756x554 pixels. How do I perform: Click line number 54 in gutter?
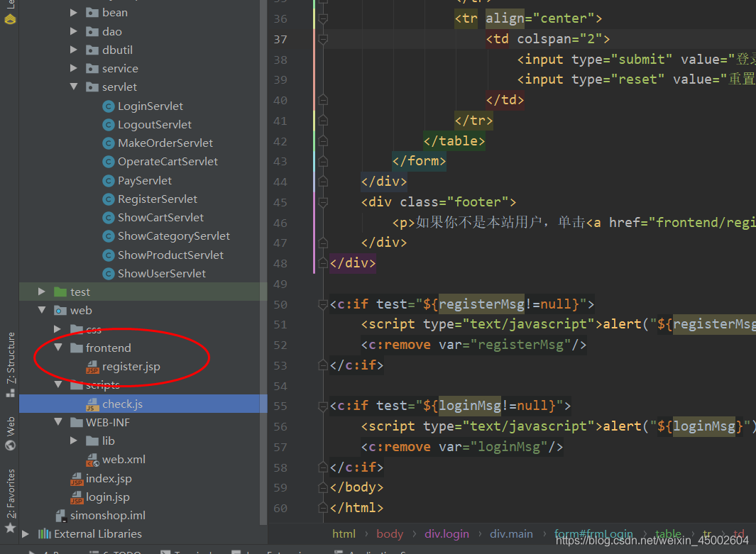click(280, 387)
